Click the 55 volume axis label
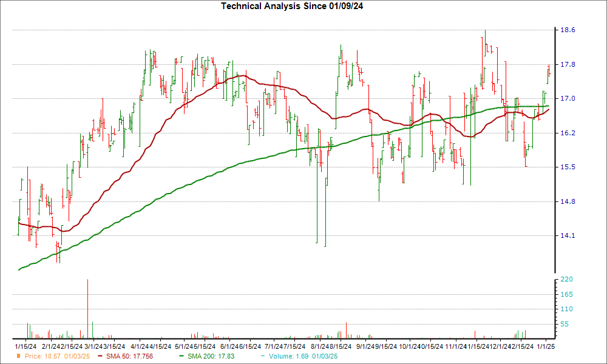 coord(565,325)
